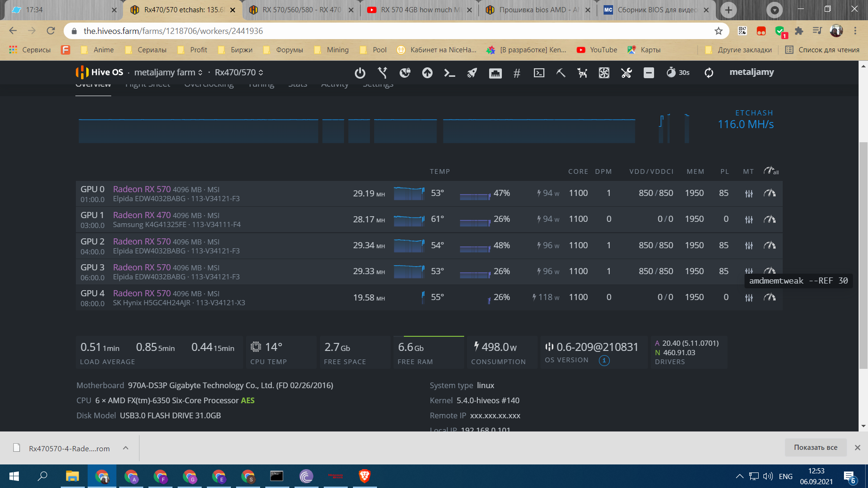This screenshot has height=488, width=868.
Task: Expand the metaljamy farm selector
Action: coord(168,73)
